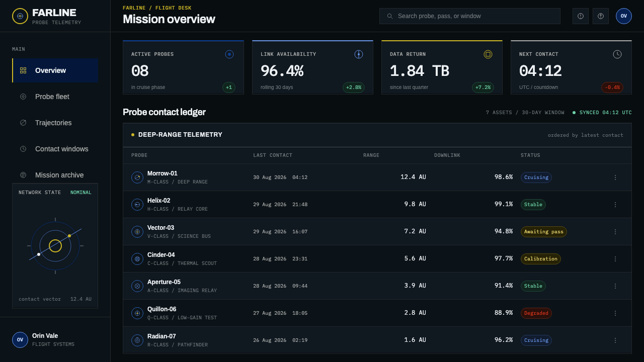Click the Degraded status badge
The image size is (644, 362).
point(536,313)
